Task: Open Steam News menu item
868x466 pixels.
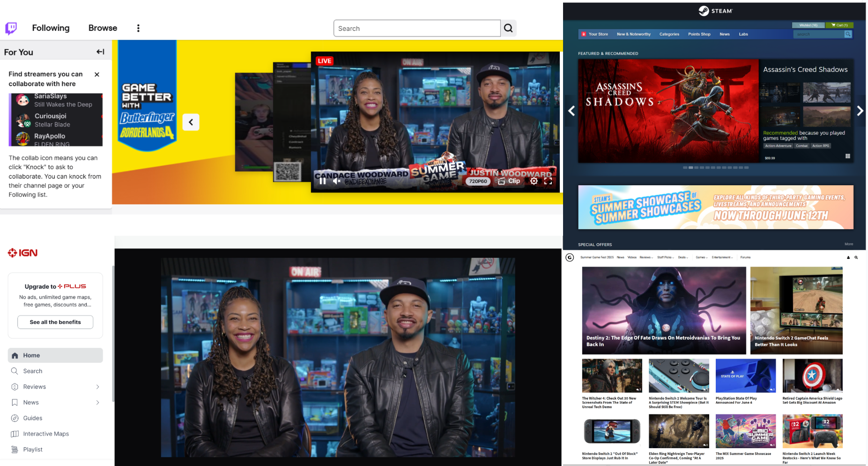Action: click(x=725, y=34)
